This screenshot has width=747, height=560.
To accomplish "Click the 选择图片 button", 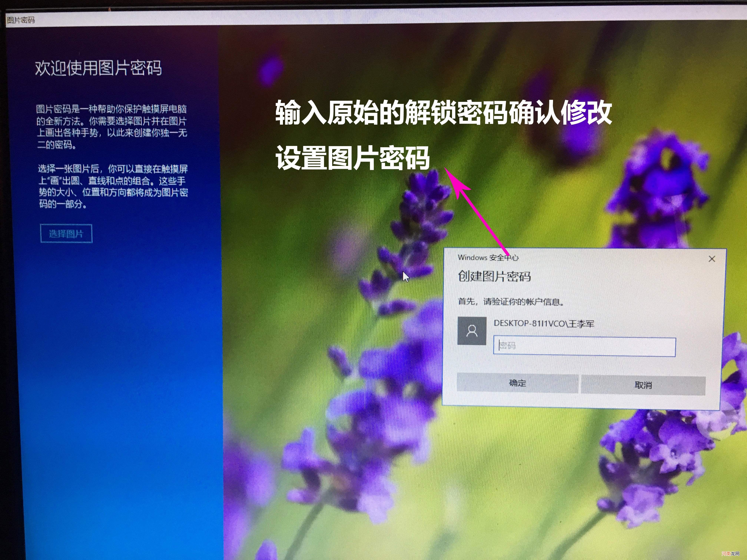I will click(66, 233).
